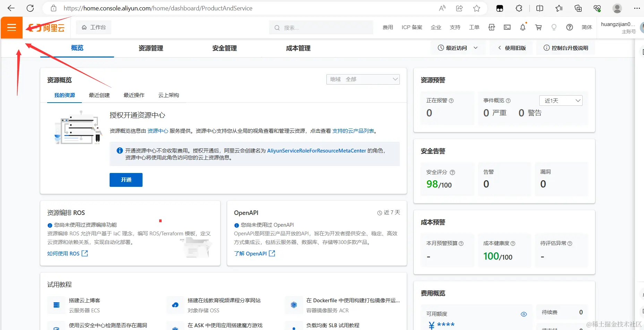Switch to the 资源管理 tab
Screen dimensions: 644x330
[151, 48]
